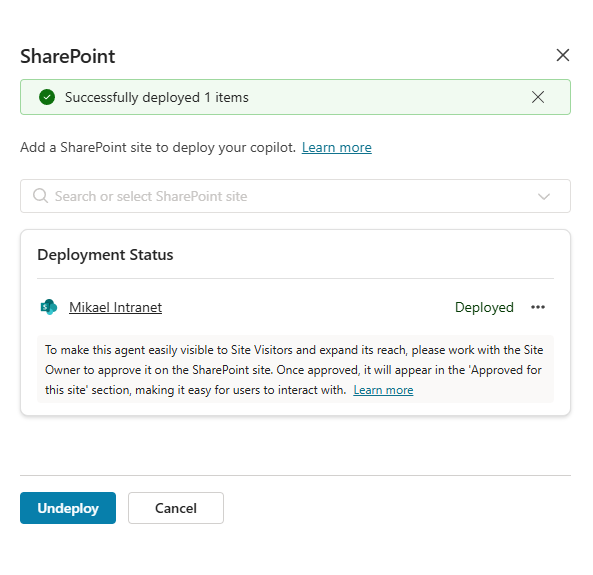
Task: Open Learn more link about deploying copilot
Action: click(337, 148)
